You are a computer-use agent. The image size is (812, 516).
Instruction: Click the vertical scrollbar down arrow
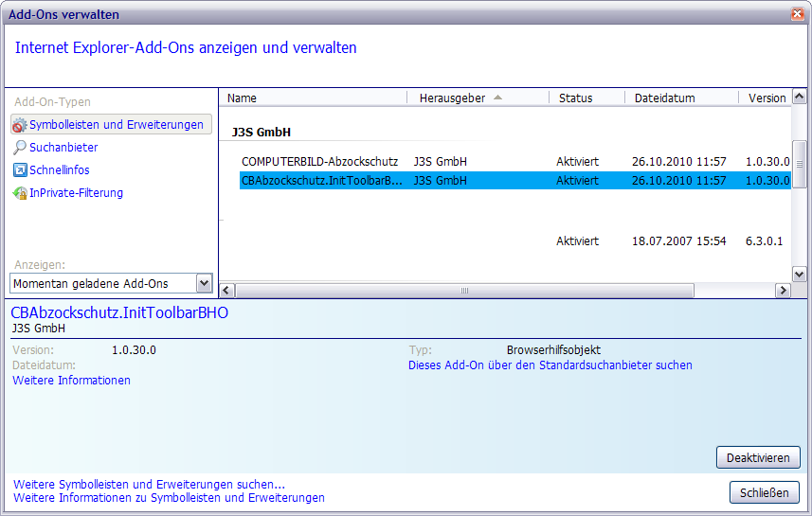799,275
